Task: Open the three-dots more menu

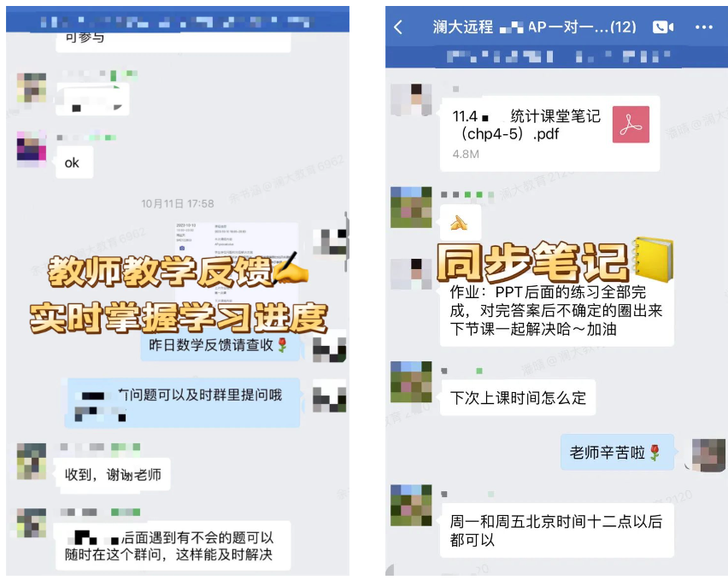Action: 704,27
